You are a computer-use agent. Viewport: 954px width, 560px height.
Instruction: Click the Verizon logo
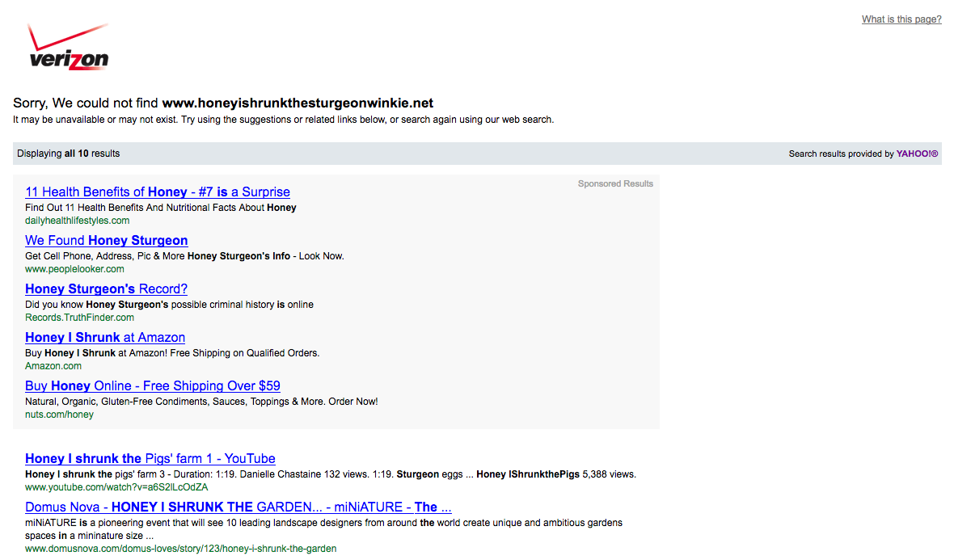click(x=69, y=47)
